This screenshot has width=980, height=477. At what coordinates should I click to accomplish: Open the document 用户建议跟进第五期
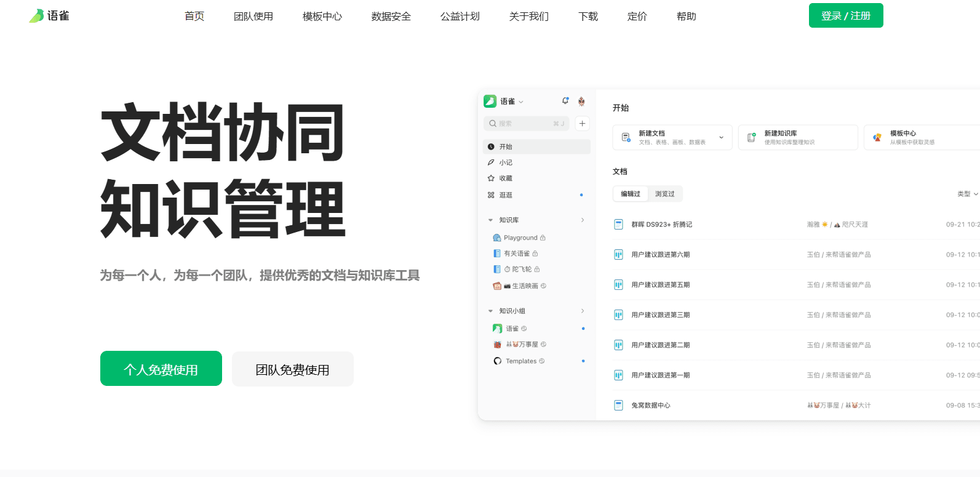[661, 285]
